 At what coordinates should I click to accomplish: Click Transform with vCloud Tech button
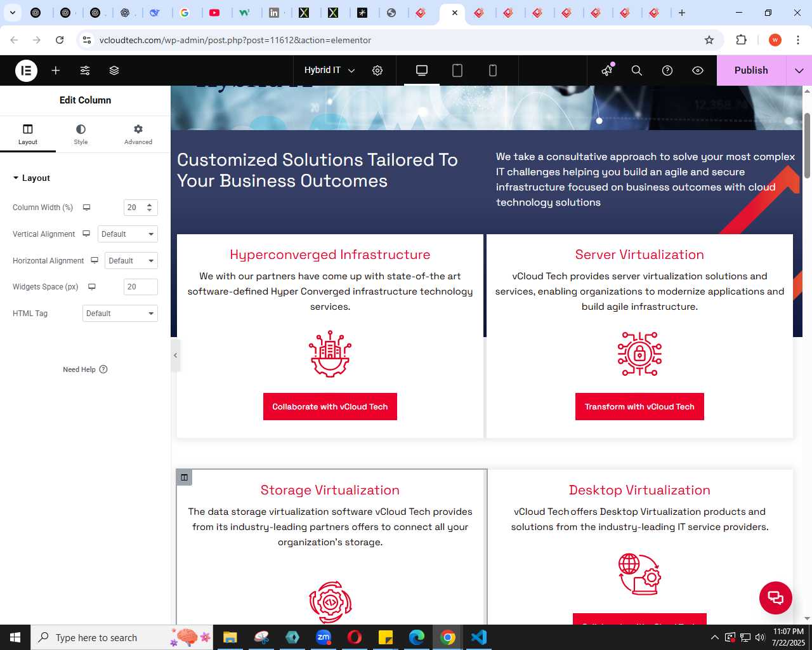point(639,407)
